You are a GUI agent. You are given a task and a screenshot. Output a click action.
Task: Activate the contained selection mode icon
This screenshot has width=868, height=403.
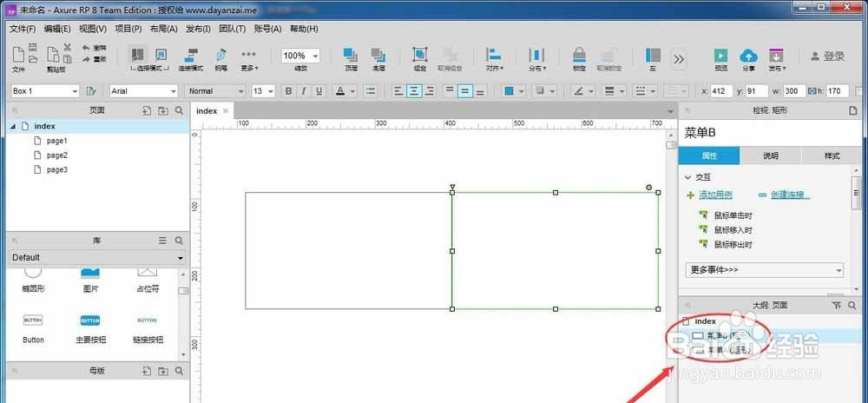pos(161,55)
